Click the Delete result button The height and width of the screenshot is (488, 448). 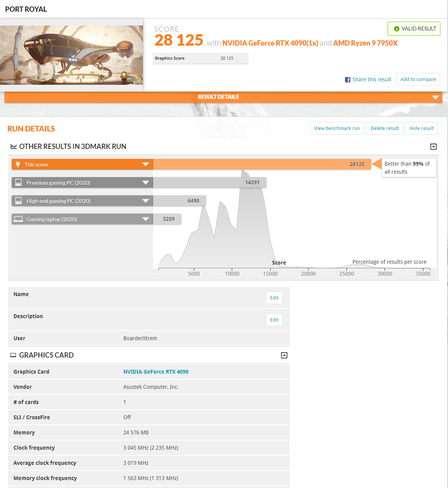pos(385,128)
